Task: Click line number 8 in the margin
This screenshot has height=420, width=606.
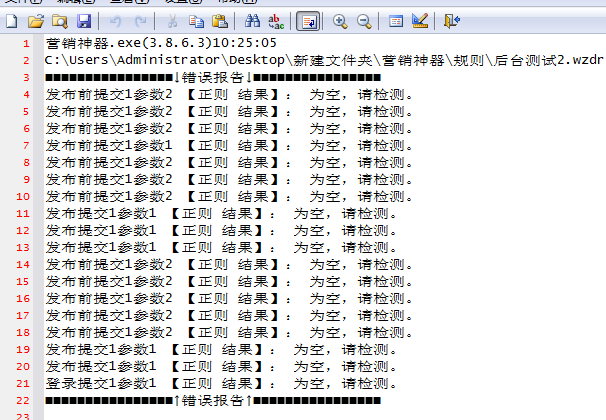Action: [x=26, y=162]
